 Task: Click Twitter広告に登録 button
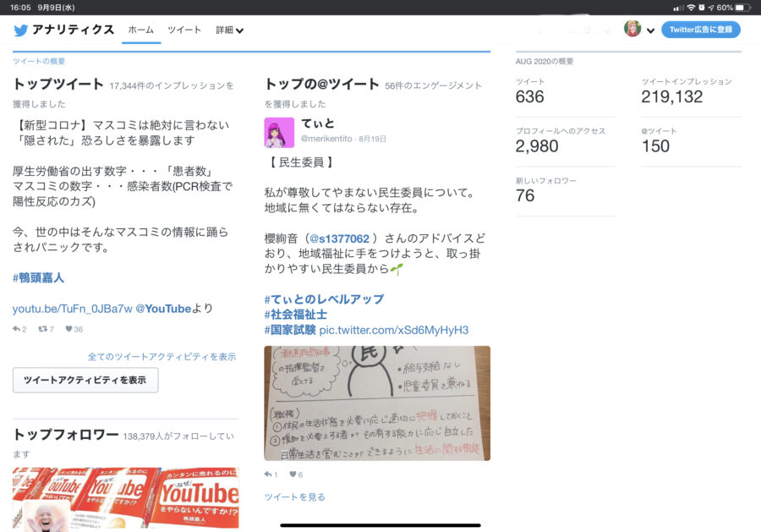point(701,30)
